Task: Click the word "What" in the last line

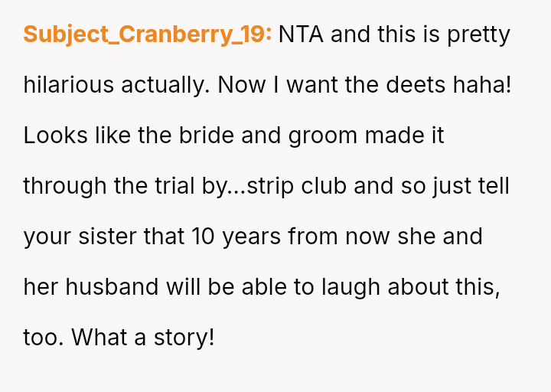Action: click(x=99, y=337)
